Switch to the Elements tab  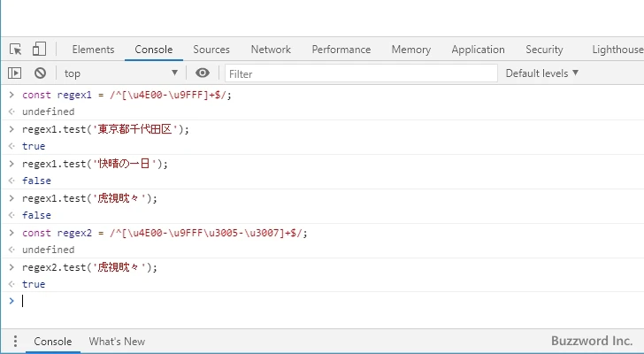click(93, 50)
